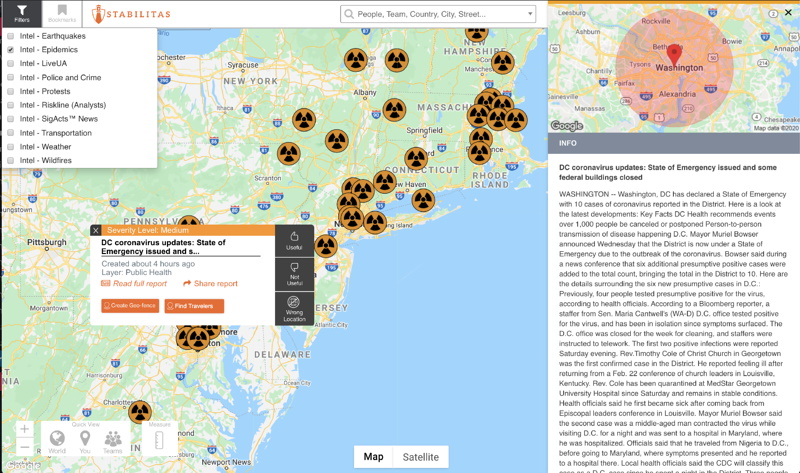Image resolution: width=800 pixels, height=473 pixels.
Task: Enable the Intel - LiveUA filter
Action: pos(11,63)
